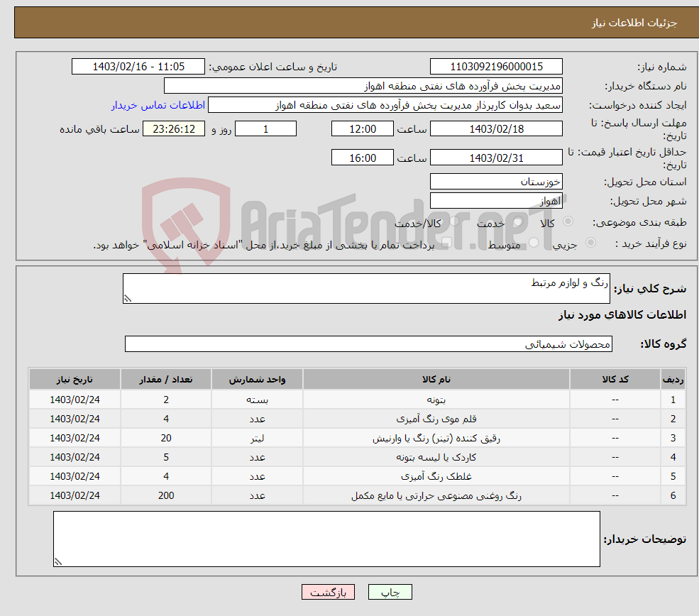Click the delivery city field اهواز

pos(496,201)
